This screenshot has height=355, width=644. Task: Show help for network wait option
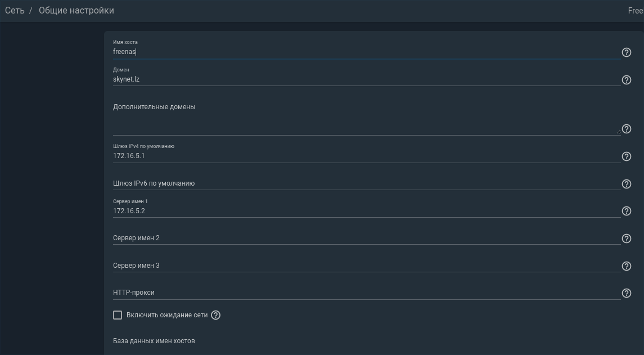215,315
